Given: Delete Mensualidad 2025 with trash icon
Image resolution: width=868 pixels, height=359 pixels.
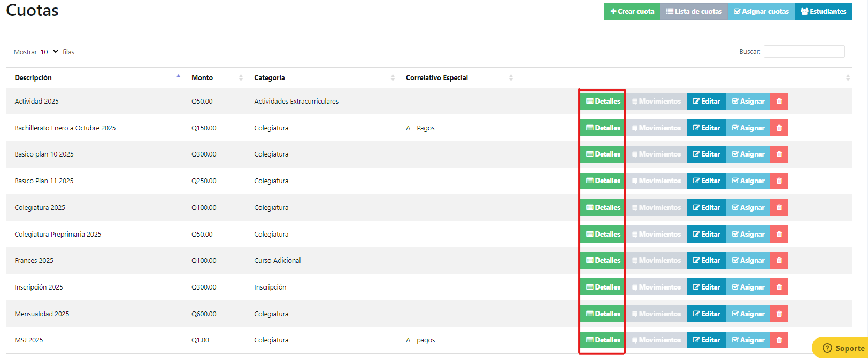Looking at the screenshot, I should pos(779,314).
